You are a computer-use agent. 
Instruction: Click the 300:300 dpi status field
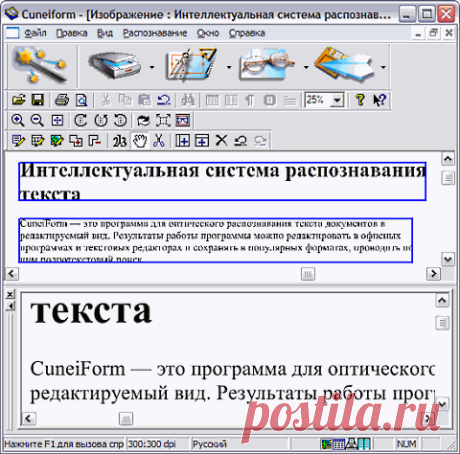[157, 444]
